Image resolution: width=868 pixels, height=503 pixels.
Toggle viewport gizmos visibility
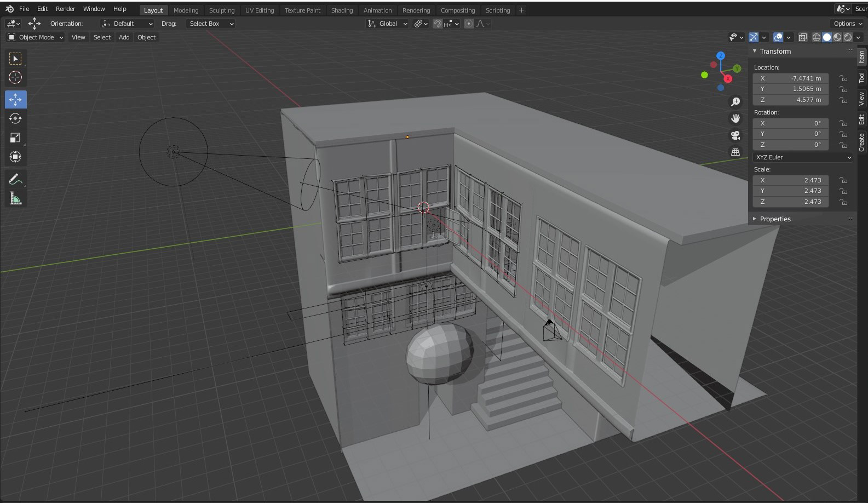(x=754, y=37)
